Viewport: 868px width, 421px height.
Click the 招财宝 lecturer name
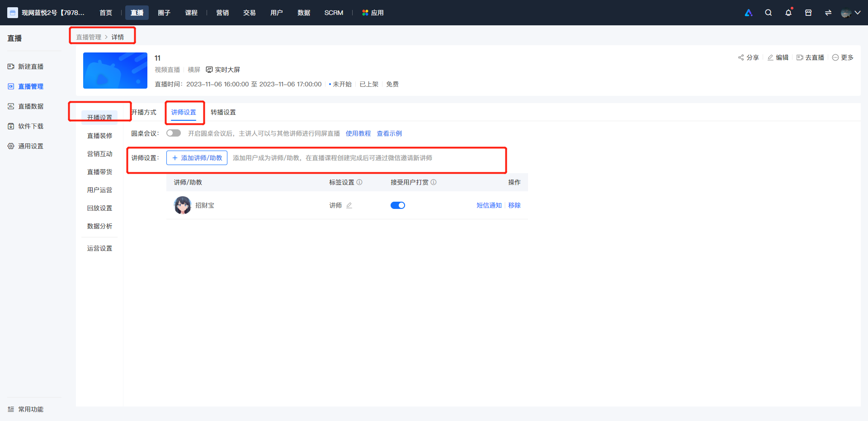[205, 205]
